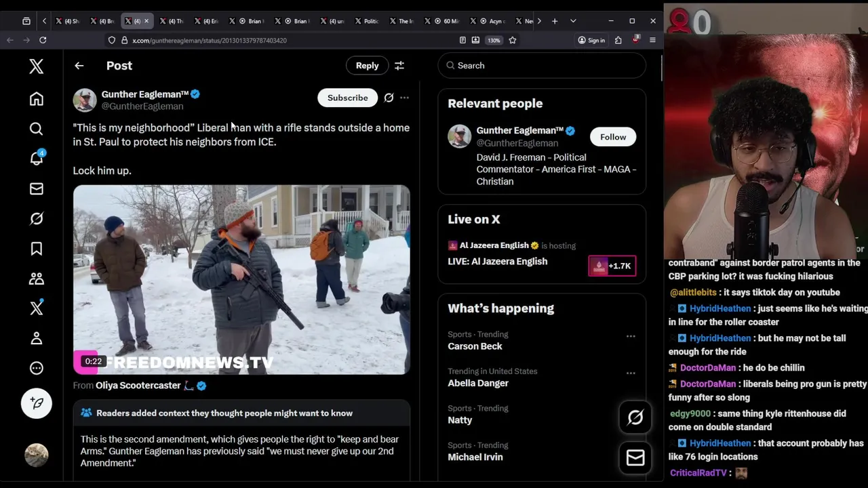Image resolution: width=868 pixels, height=488 pixels.
Task: Open floating Messages button at bottom right
Action: pos(635,458)
